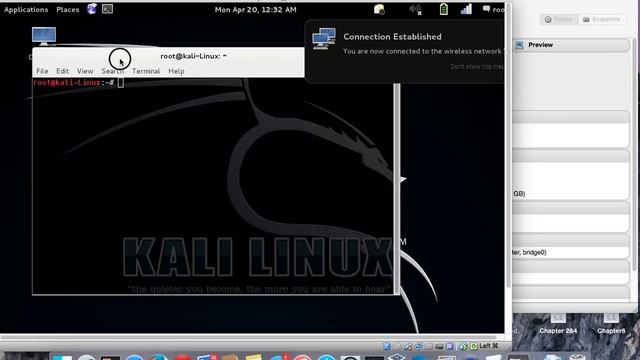The height and width of the screenshot is (360, 640).
Task: Open the Chapter8 desktop folder
Action: (611, 324)
